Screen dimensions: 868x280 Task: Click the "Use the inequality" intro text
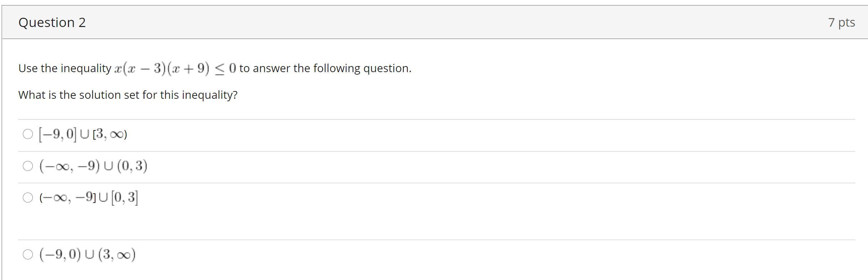pyautogui.click(x=65, y=68)
